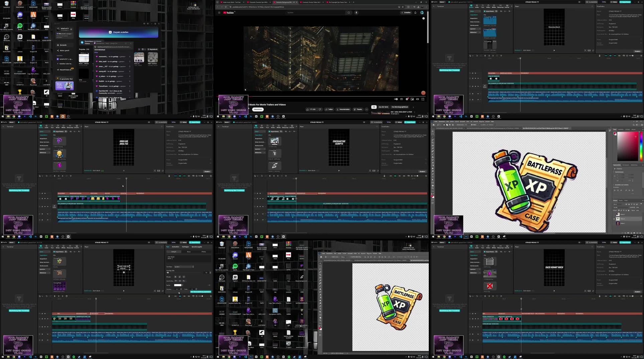Click Exportieren in the 'UND VIELES MEHR' CapCut window
Image resolution: width=644 pixels, height=359 pixels.
195,242
